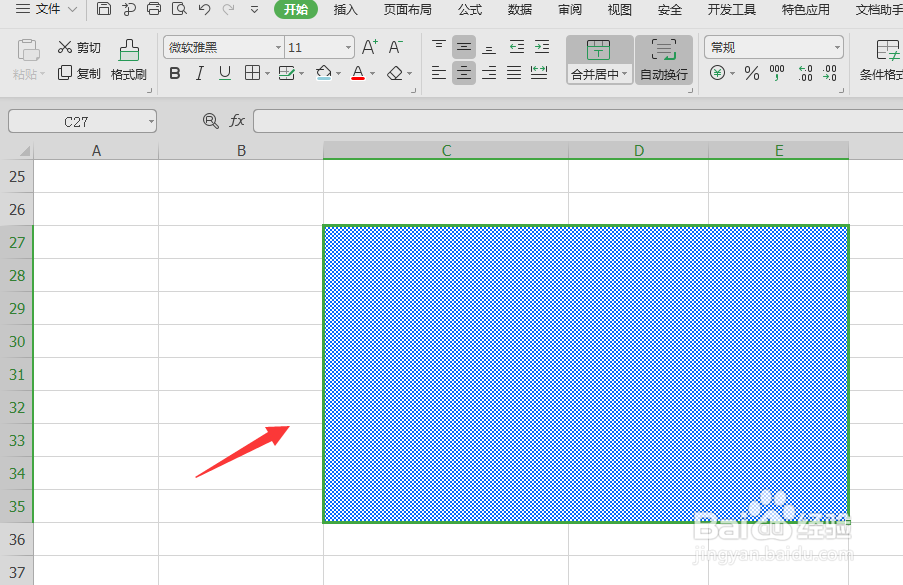Click Wrap Text (自动换行) button

click(x=663, y=60)
